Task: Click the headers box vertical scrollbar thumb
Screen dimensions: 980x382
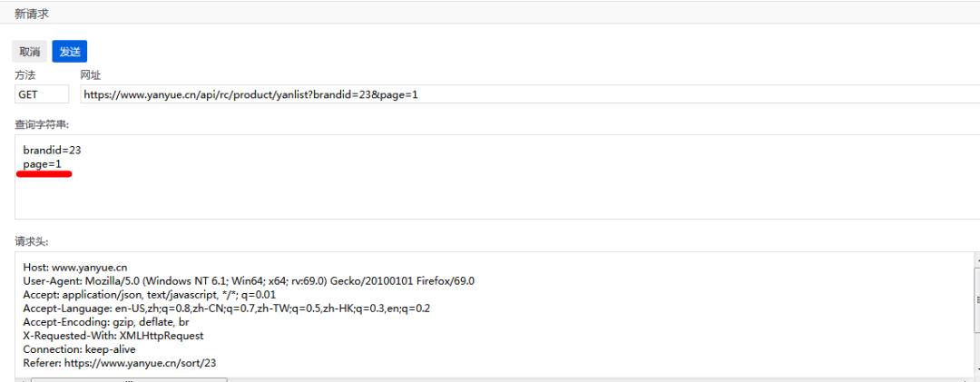Action: click(x=976, y=299)
